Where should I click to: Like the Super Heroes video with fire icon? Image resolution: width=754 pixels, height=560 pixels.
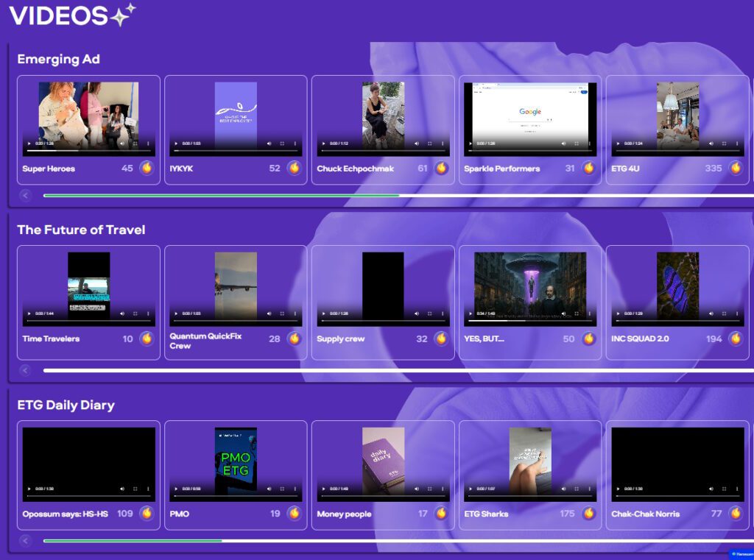147,168
